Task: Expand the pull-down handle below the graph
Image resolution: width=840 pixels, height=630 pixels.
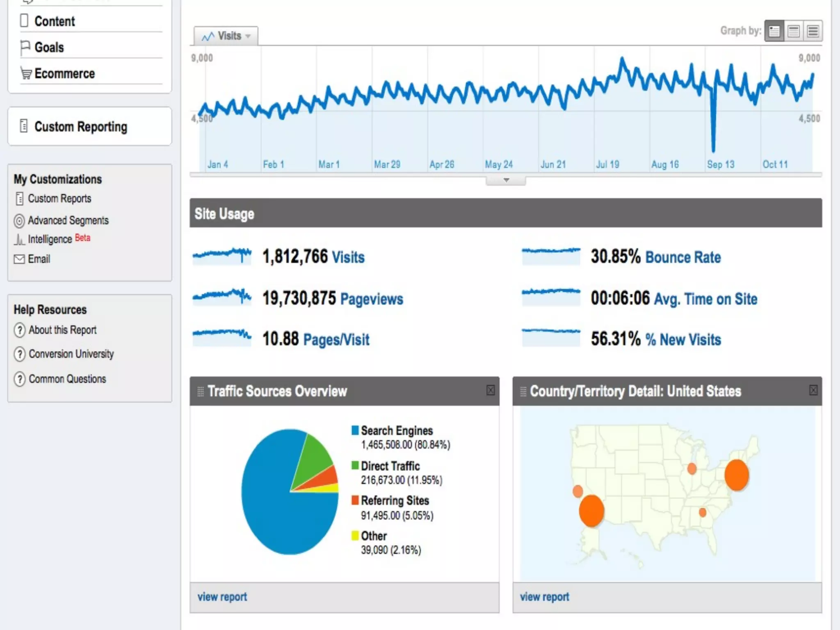Action: coord(506,180)
